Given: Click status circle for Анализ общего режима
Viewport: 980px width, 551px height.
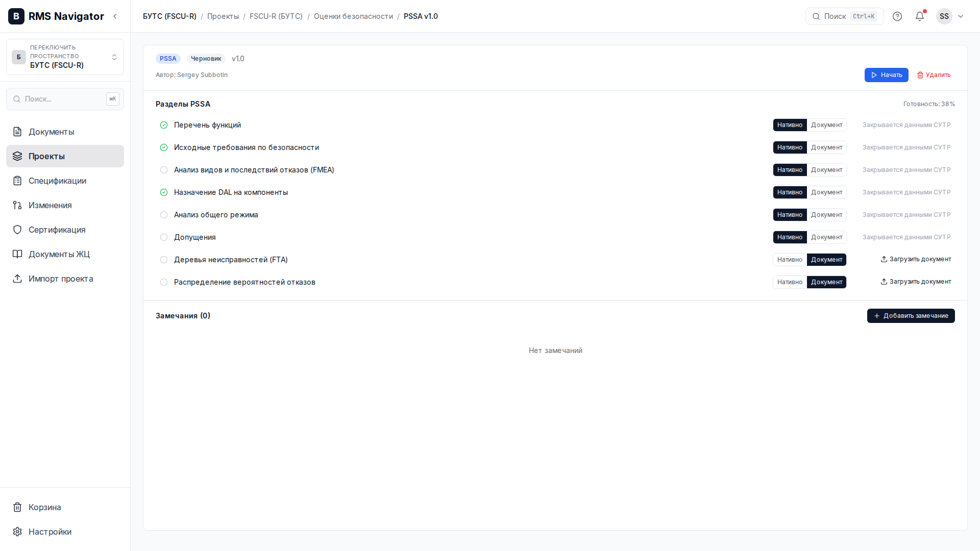Looking at the screenshot, I should 164,215.
